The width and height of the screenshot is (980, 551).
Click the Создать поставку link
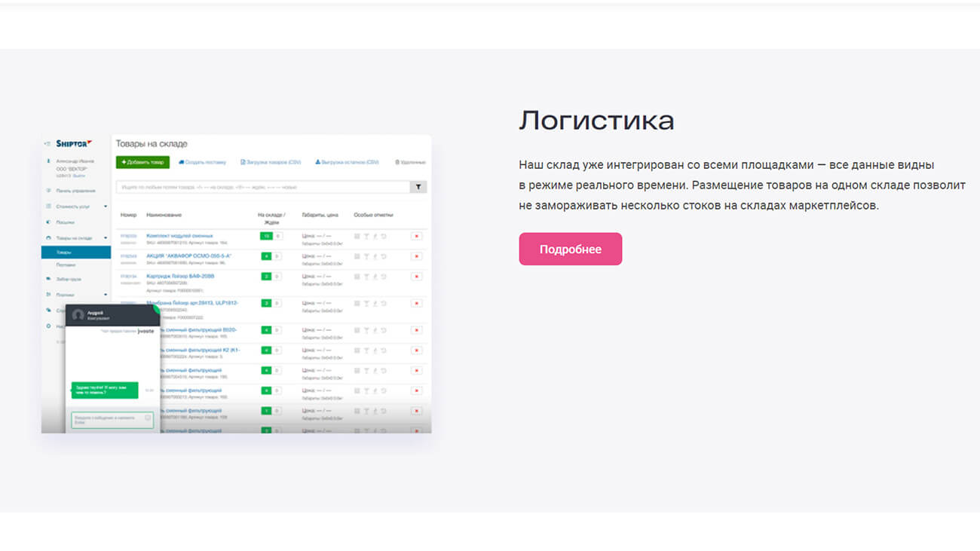[x=203, y=162]
